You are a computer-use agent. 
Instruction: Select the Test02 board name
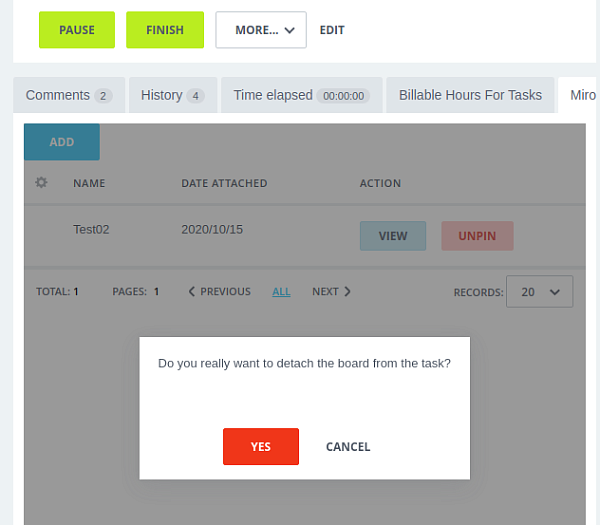click(x=91, y=229)
